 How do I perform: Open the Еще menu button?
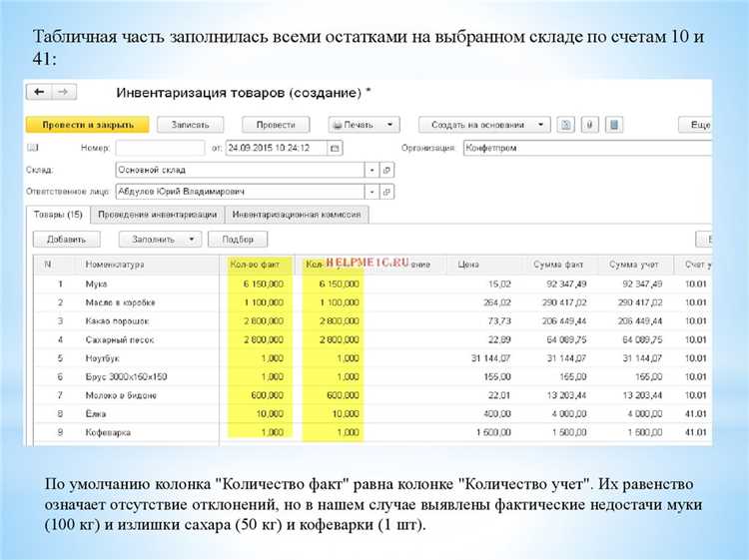[x=695, y=125]
